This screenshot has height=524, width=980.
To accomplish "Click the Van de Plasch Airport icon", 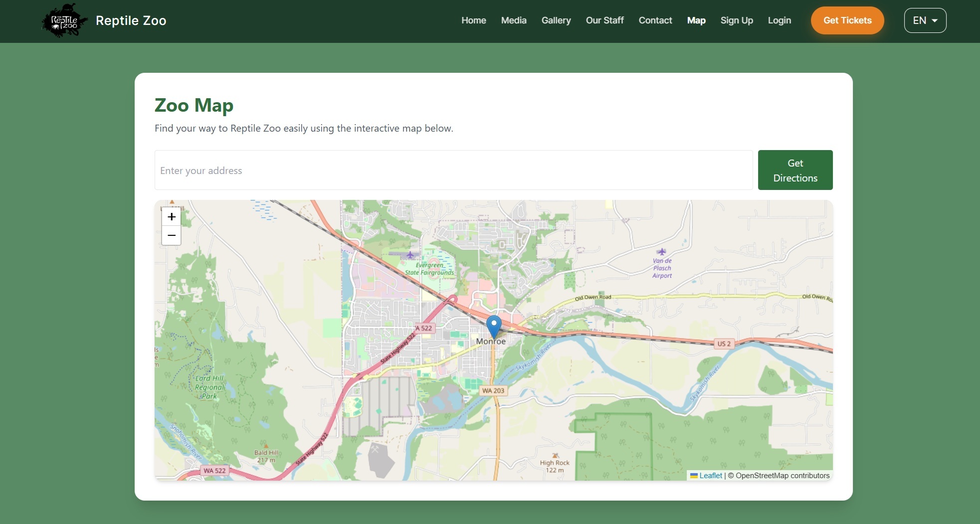I will pyautogui.click(x=661, y=252).
